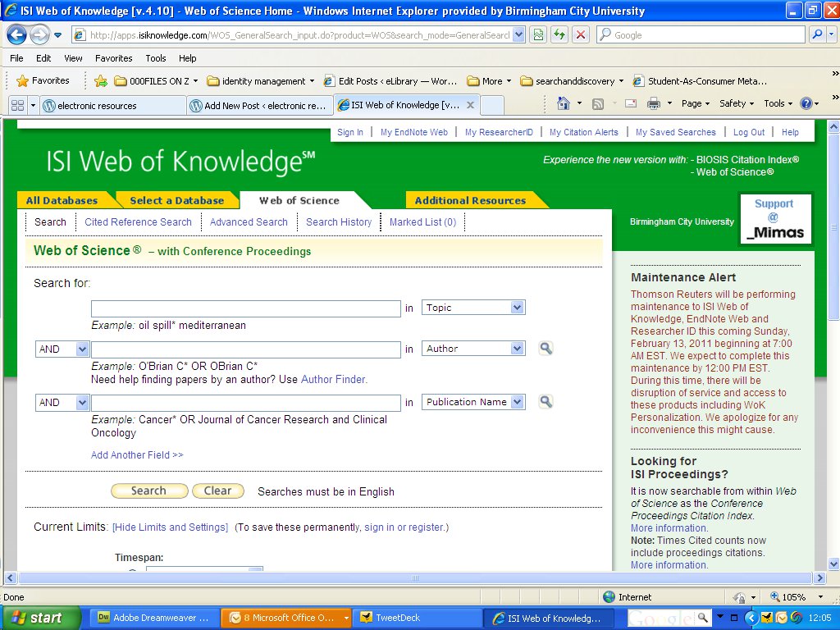840x630 pixels.
Task: Click the Support @ Mimas logo
Action: [774, 218]
